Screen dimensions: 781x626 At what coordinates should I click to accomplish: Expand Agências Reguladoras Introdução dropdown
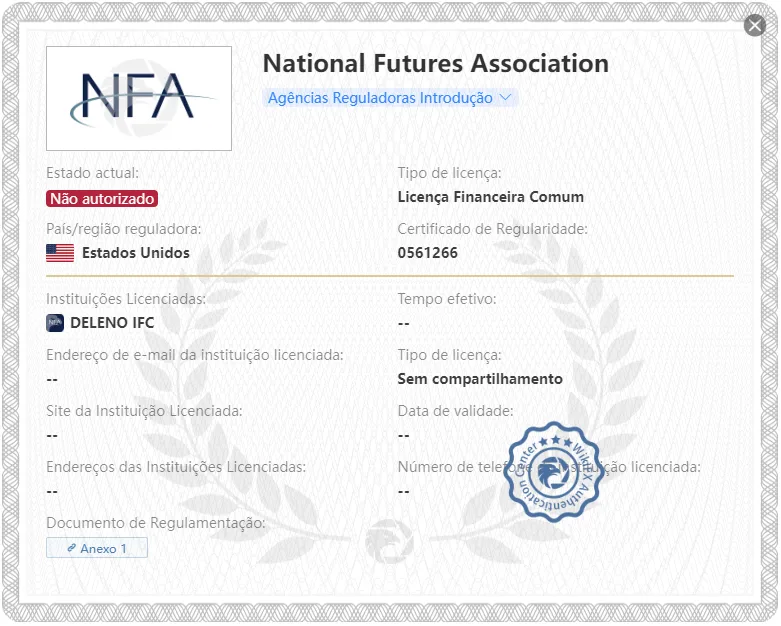click(x=390, y=98)
